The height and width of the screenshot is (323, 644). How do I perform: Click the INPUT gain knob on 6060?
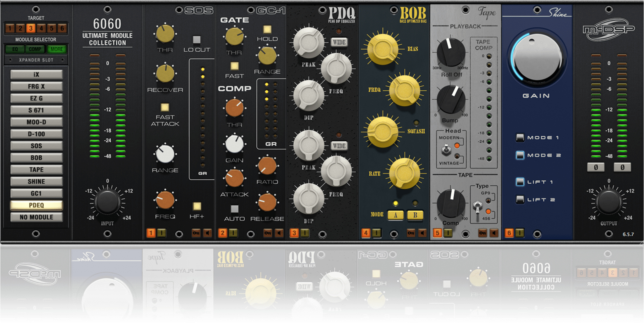107,201
